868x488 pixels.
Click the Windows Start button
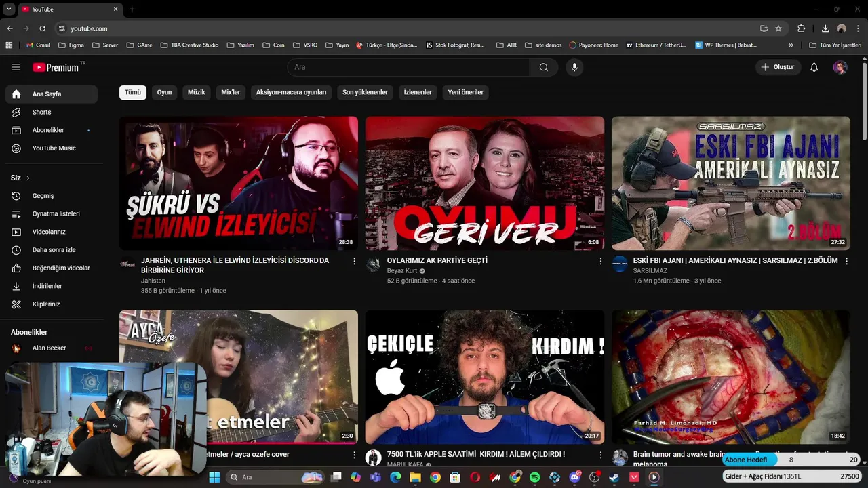[x=214, y=477]
